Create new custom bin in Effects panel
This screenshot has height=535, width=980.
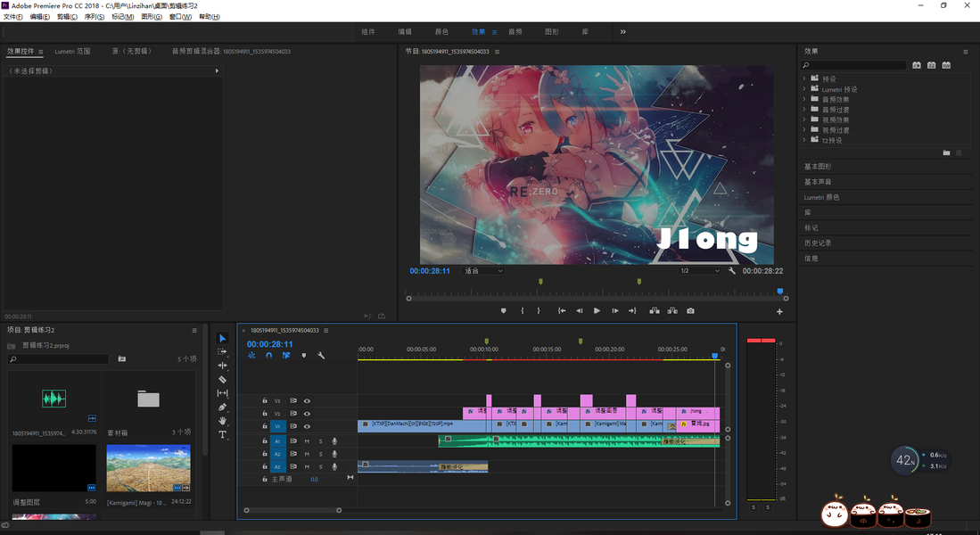(946, 152)
